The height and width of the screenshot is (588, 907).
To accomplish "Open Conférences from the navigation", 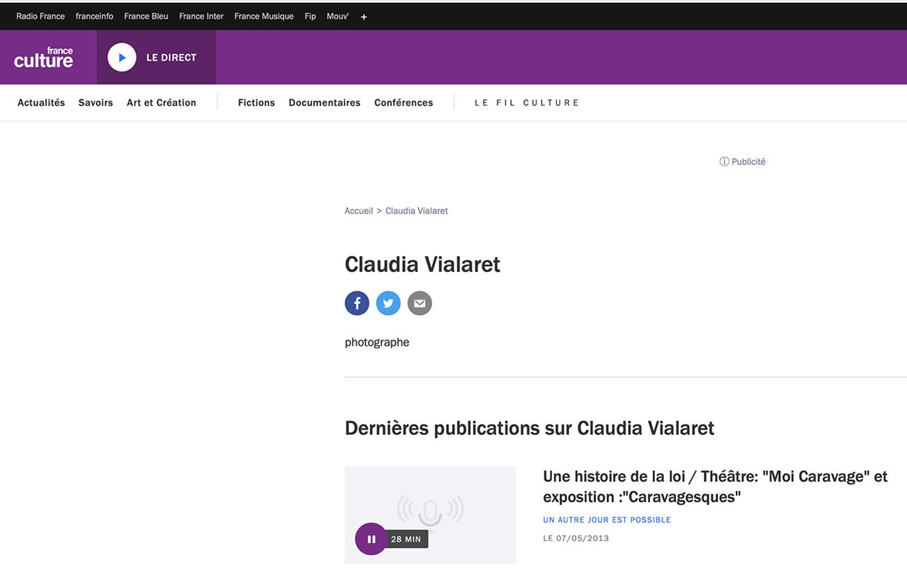I will click(403, 103).
